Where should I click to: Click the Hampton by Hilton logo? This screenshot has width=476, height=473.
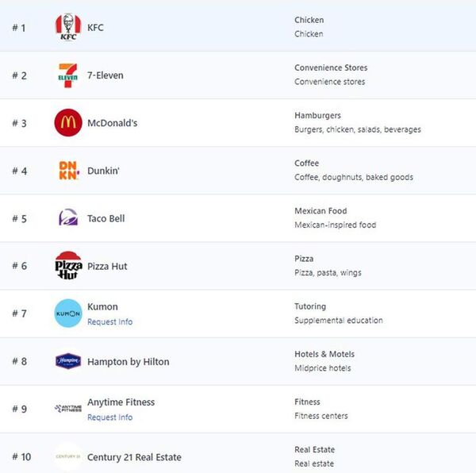point(68,360)
